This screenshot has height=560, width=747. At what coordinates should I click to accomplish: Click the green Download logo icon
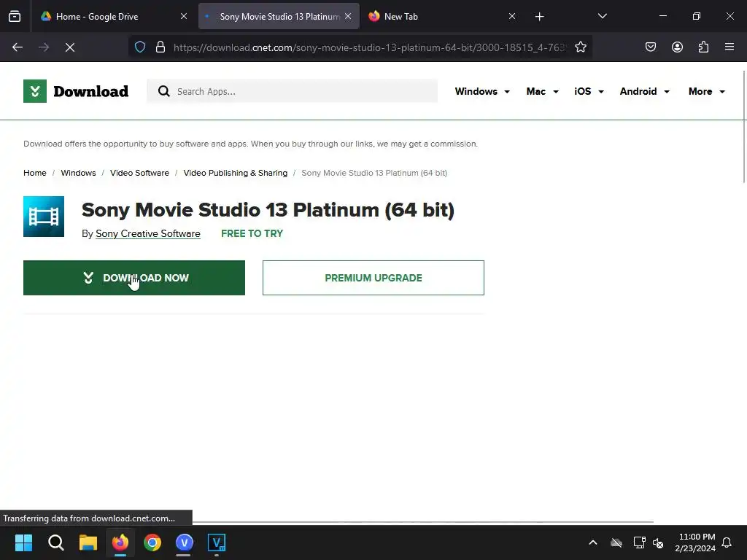coord(35,91)
